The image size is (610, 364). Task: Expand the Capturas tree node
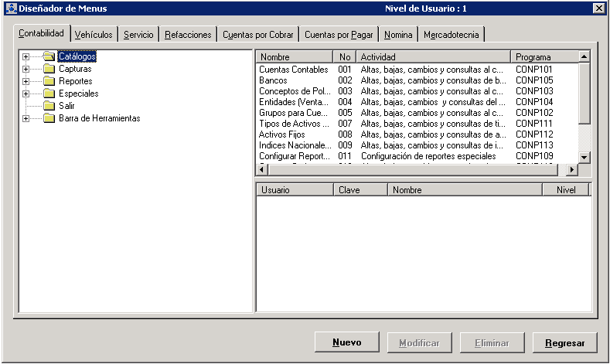coord(26,69)
